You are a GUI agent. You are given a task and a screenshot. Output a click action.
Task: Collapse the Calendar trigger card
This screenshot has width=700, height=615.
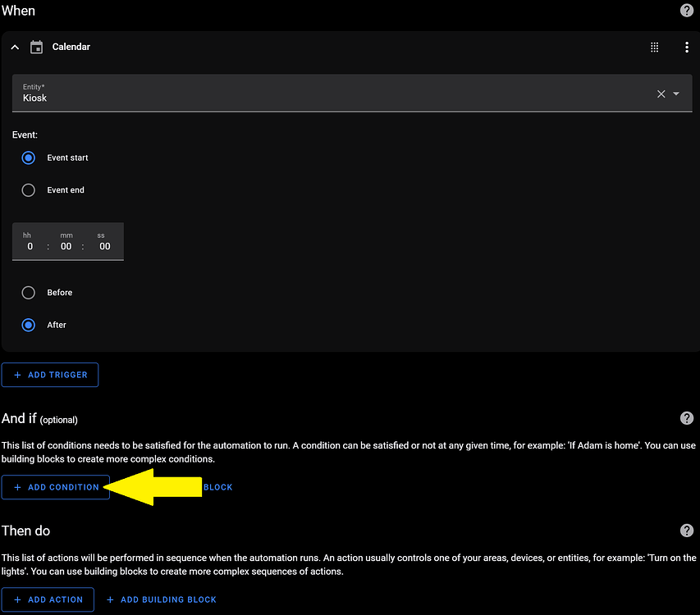coord(15,47)
